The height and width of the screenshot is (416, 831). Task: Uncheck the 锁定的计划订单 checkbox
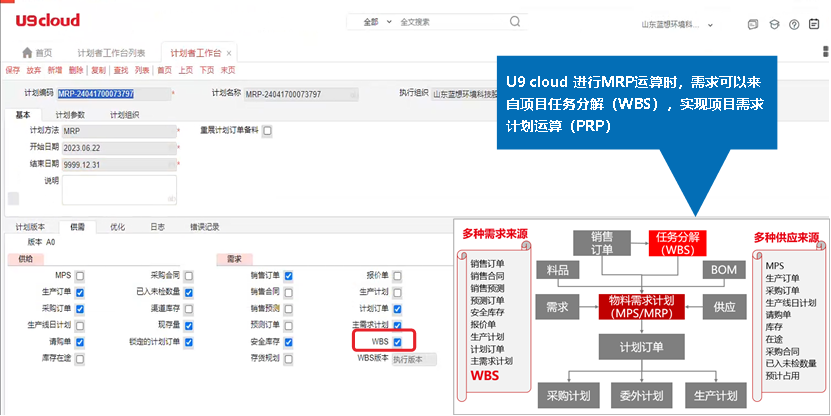189,342
